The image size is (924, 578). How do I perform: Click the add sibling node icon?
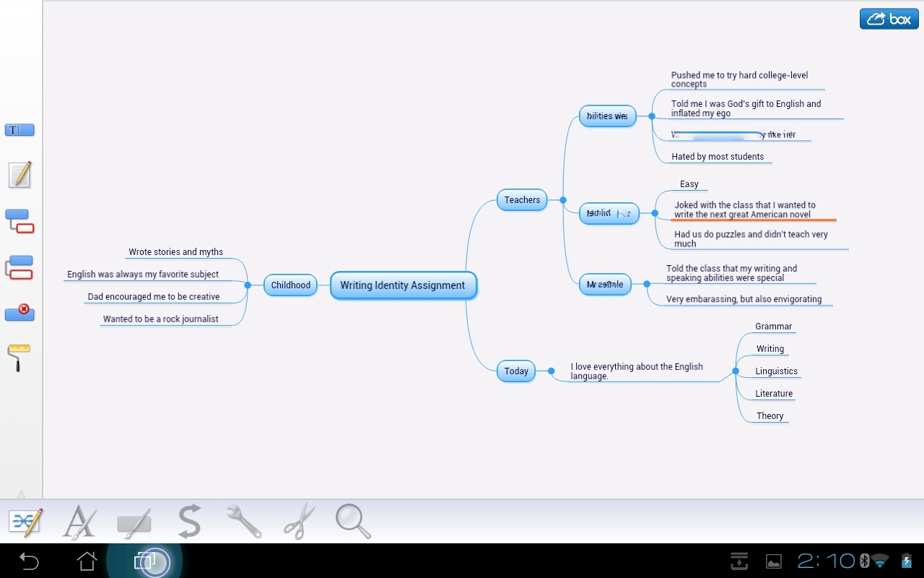pyautogui.click(x=19, y=267)
